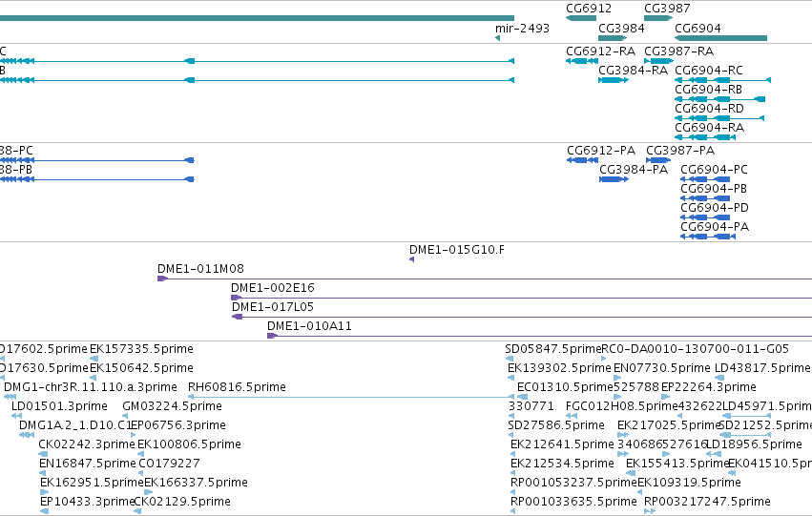
Task: Select transcript CG6904-RC
Action: 723,80
